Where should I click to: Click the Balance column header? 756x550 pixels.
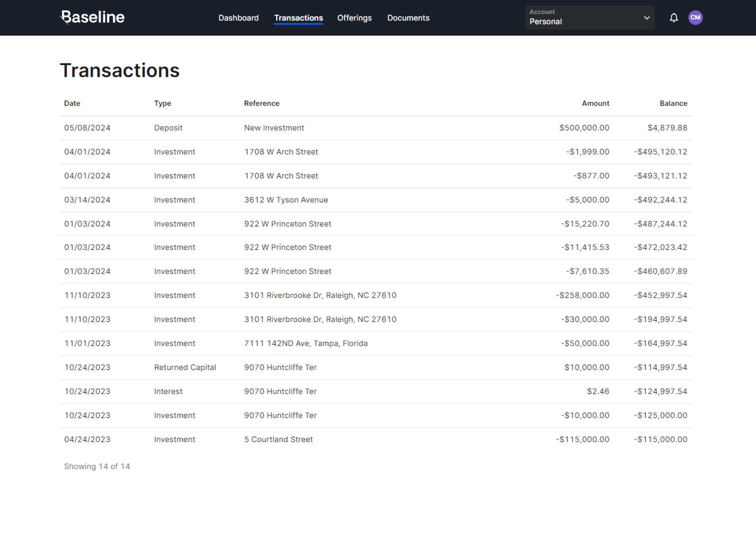click(x=673, y=103)
